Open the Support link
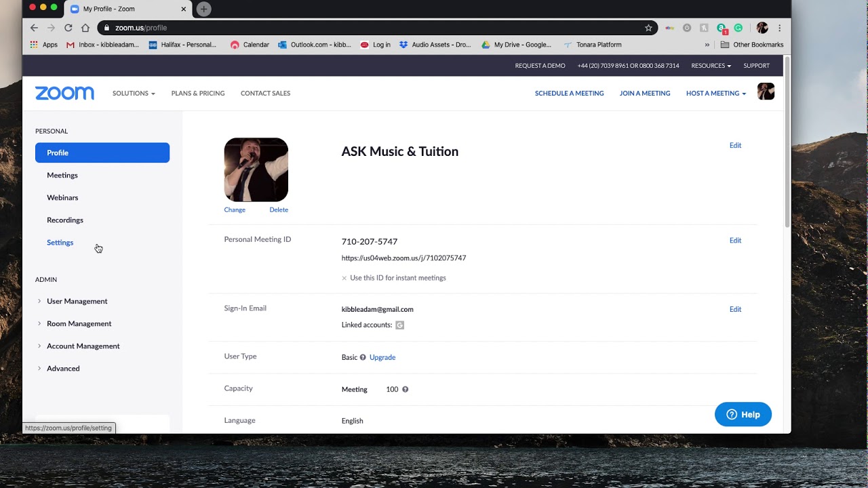The width and height of the screenshot is (868, 488). click(756, 66)
